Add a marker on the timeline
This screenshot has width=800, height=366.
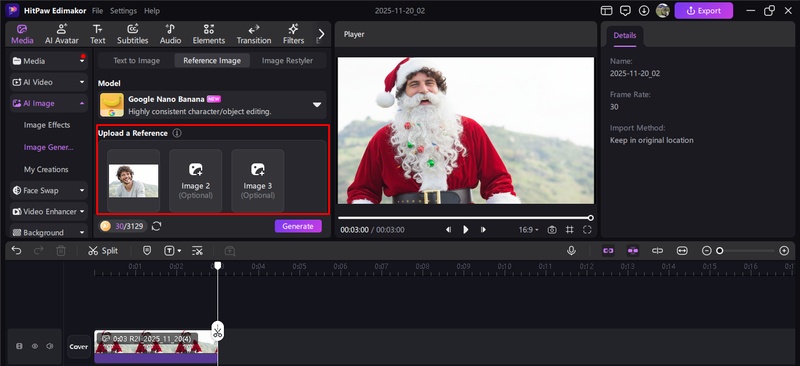[x=147, y=251]
